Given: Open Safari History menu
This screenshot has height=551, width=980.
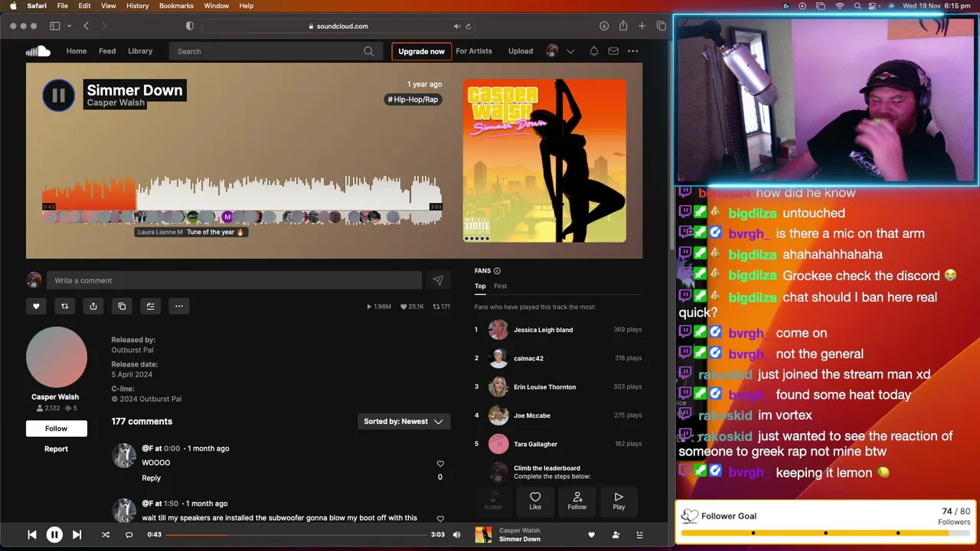Looking at the screenshot, I should click(138, 5).
